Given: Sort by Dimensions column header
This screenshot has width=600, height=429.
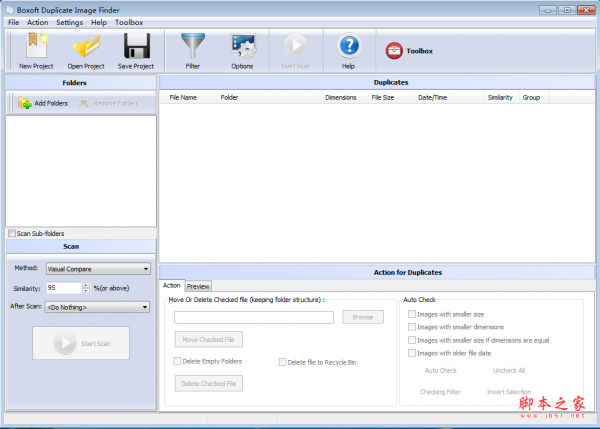Looking at the screenshot, I should click(x=345, y=98).
